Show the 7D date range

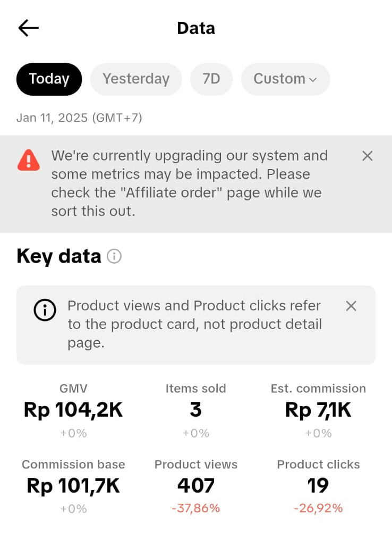(x=211, y=79)
